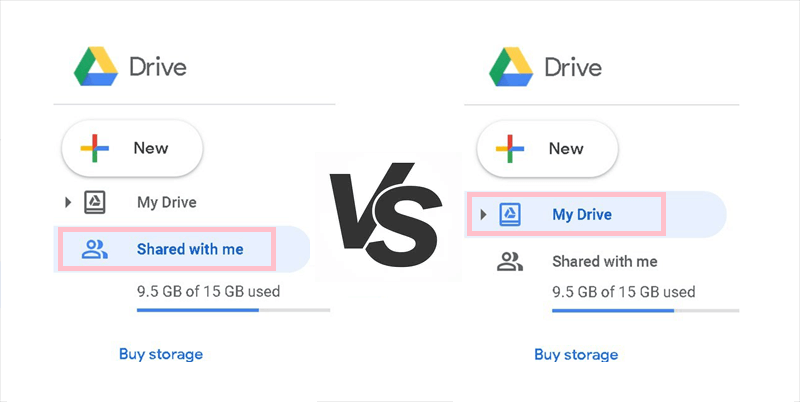This screenshot has width=800, height=402.
Task: Click the 9.5 GB used text, right panel
Action: 623,292
